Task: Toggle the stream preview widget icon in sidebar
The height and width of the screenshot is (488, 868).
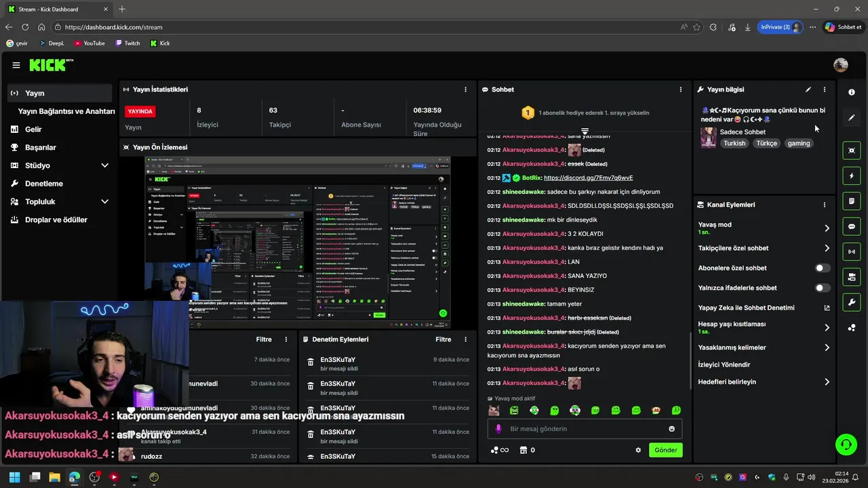Action: (x=852, y=150)
